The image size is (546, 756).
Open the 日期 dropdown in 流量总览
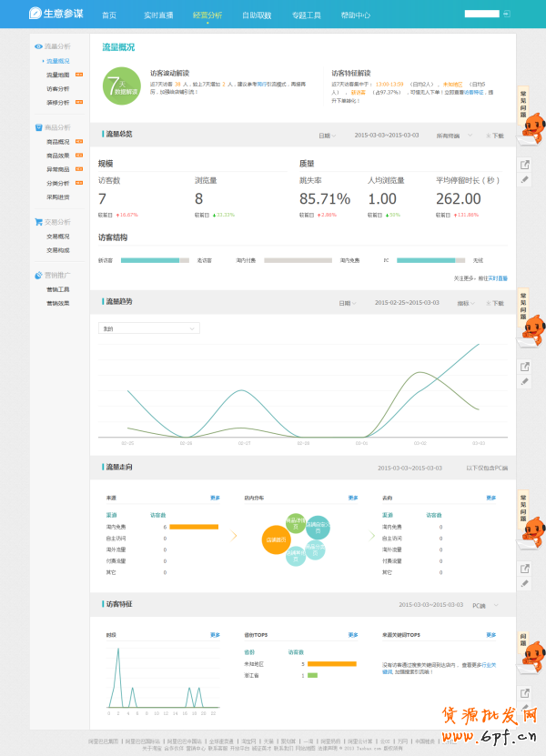327,135
